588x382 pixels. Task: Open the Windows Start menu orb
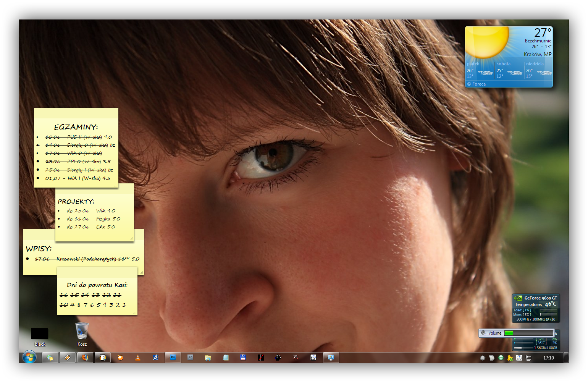[x=29, y=358]
